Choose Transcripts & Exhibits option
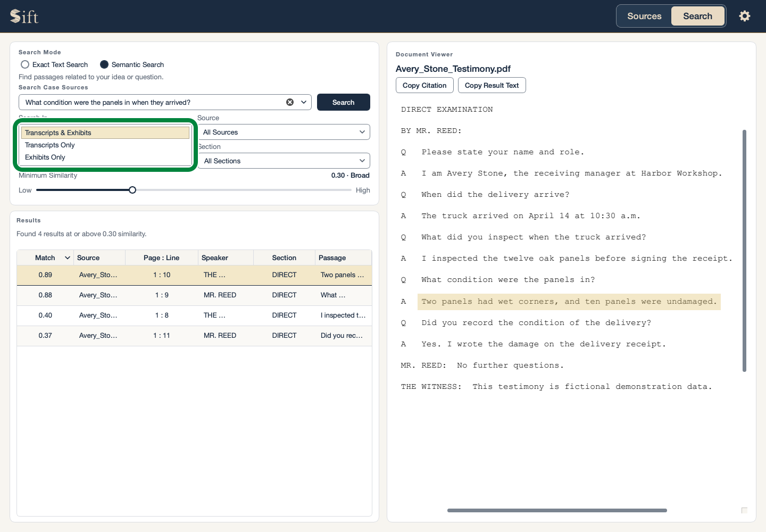The width and height of the screenshot is (766, 532). click(105, 132)
